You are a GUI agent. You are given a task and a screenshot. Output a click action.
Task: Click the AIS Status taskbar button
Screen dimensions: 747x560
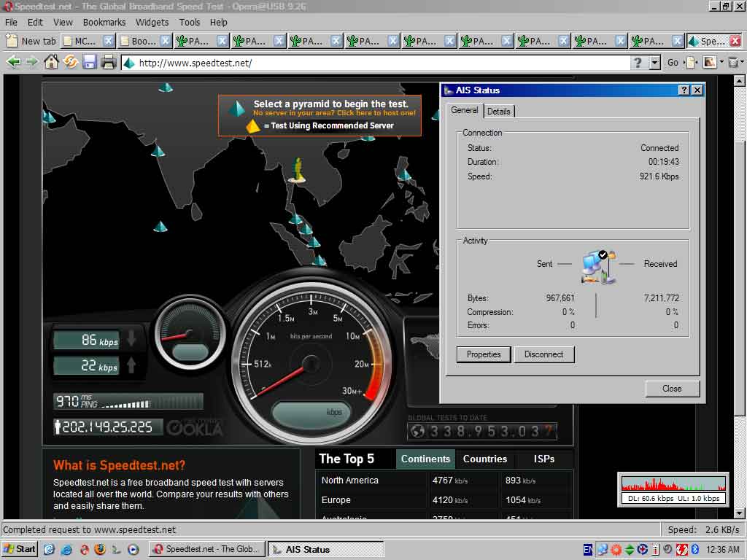point(326,549)
